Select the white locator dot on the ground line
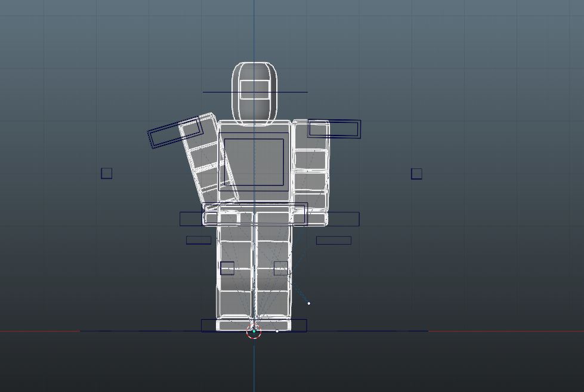This screenshot has width=584, height=392. click(277, 331)
